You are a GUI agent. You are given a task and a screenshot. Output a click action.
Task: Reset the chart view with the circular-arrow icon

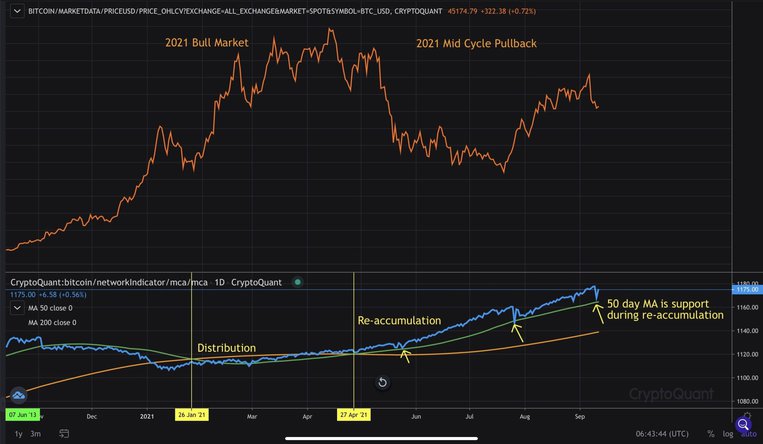pyautogui.click(x=382, y=383)
